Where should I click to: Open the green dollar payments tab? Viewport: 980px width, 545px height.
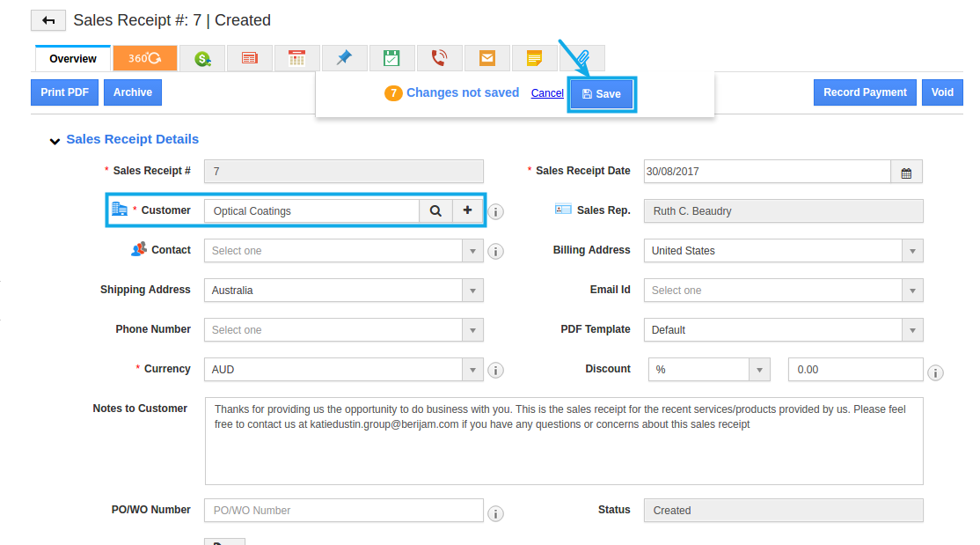[x=201, y=58]
